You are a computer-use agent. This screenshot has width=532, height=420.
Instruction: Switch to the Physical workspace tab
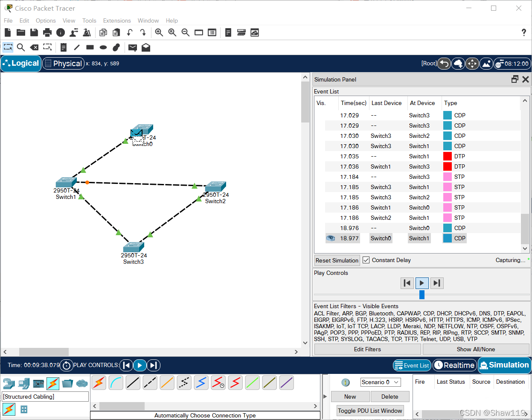(x=63, y=64)
